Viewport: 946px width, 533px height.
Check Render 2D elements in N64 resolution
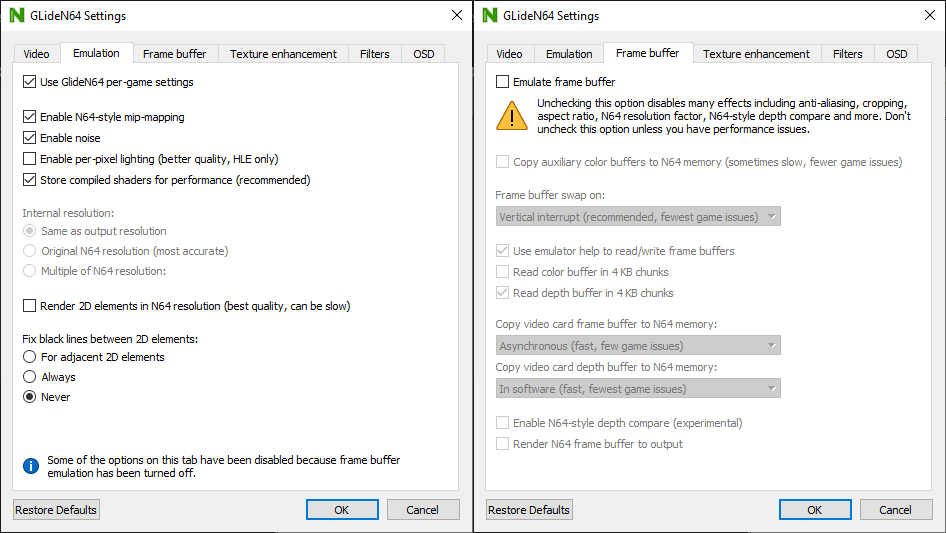(x=30, y=306)
